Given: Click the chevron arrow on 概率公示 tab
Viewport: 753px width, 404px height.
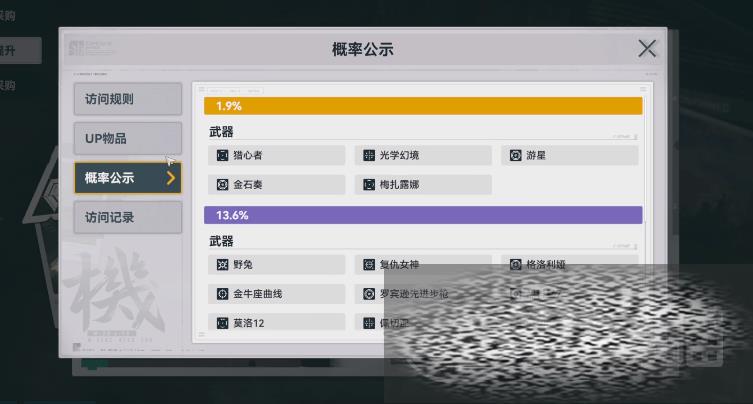Looking at the screenshot, I should click(x=170, y=178).
